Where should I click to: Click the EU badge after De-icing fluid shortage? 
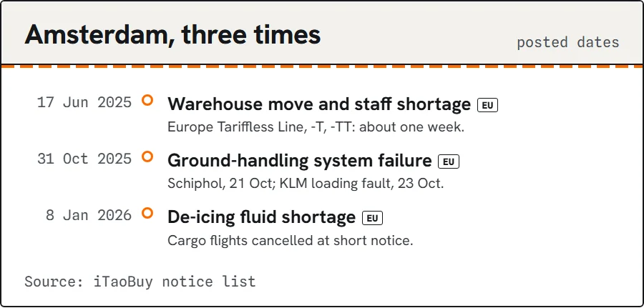(372, 219)
